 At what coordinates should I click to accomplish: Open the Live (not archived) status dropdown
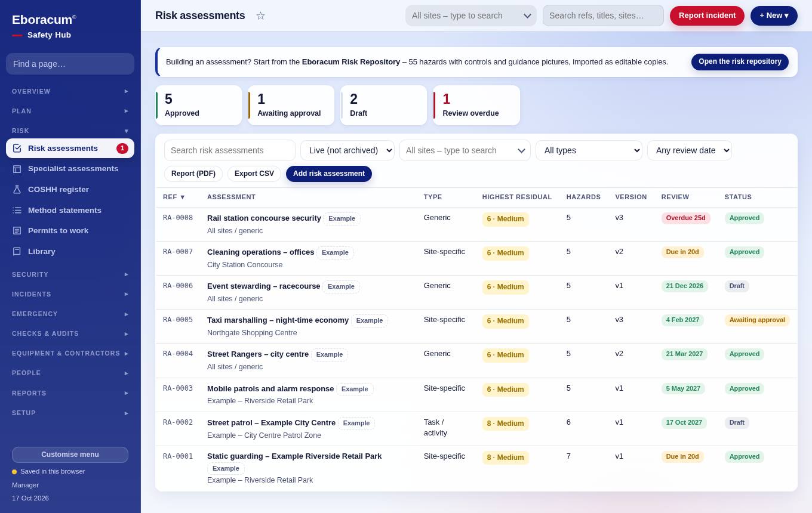click(347, 150)
